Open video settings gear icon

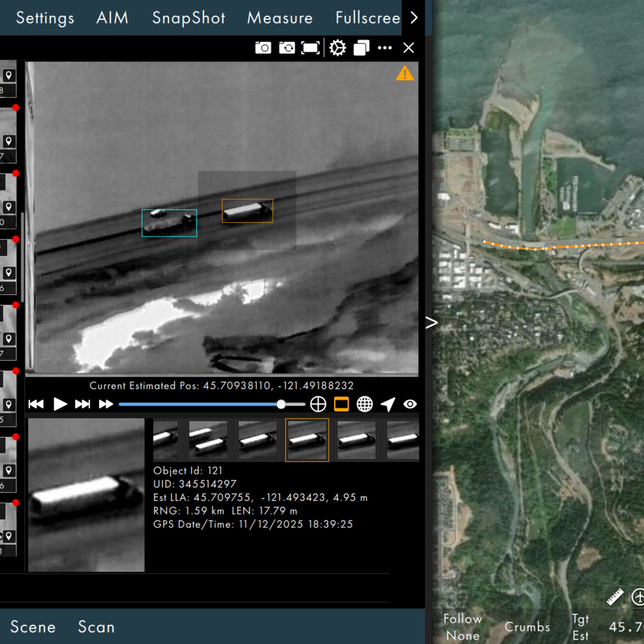337,48
